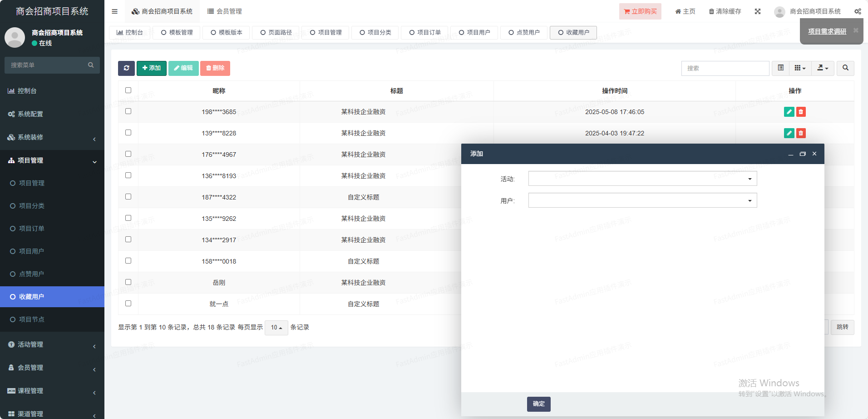The width and height of the screenshot is (868, 419).
Task: Select the checkbox for row 岳刚
Action: coord(128,282)
